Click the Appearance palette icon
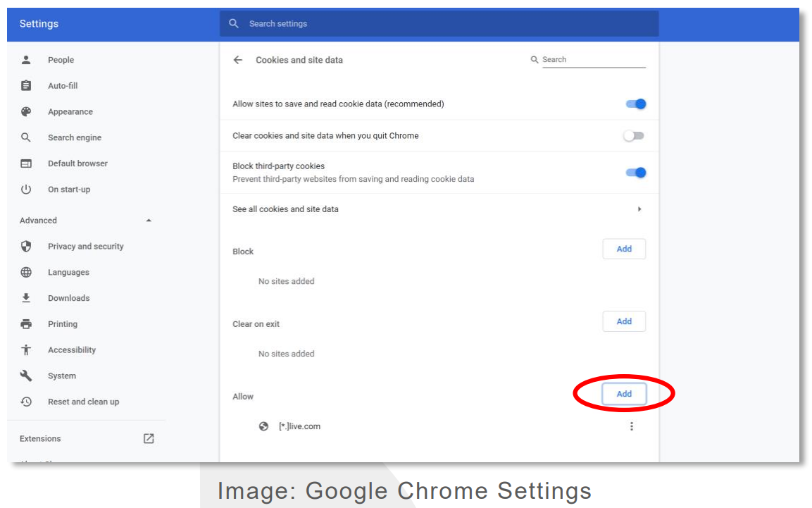The height and width of the screenshot is (508, 812). pos(26,111)
